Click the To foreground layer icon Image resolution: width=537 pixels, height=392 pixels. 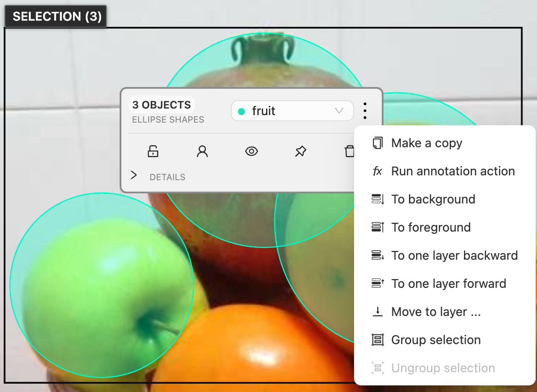[378, 228]
